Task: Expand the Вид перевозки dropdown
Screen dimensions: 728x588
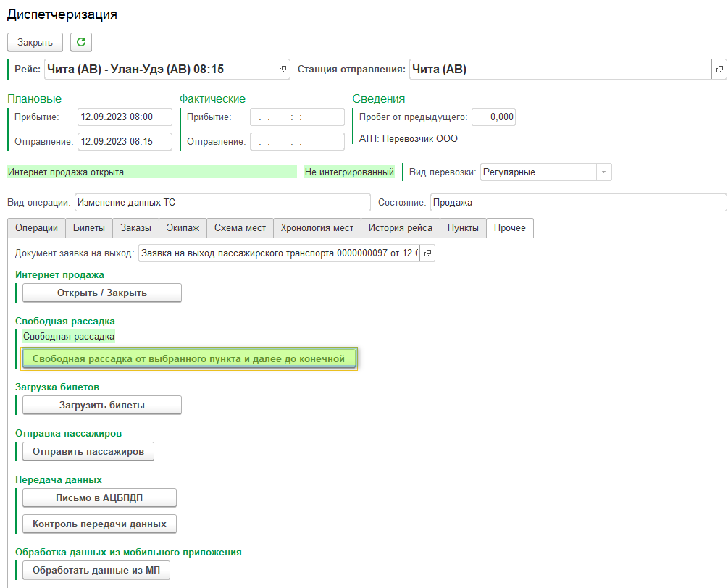Action: point(603,172)
